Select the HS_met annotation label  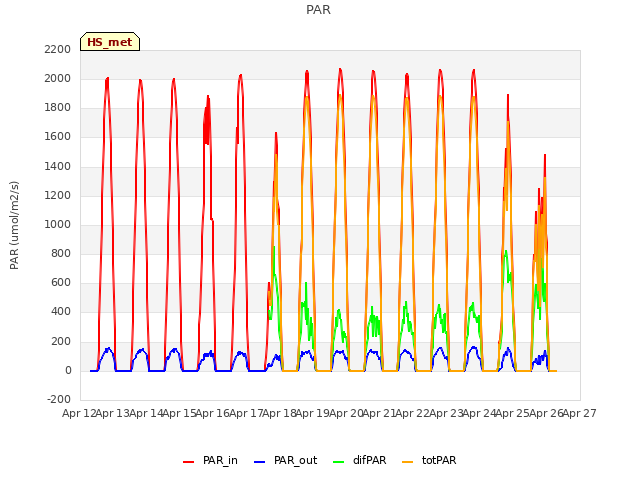[110, 42]
